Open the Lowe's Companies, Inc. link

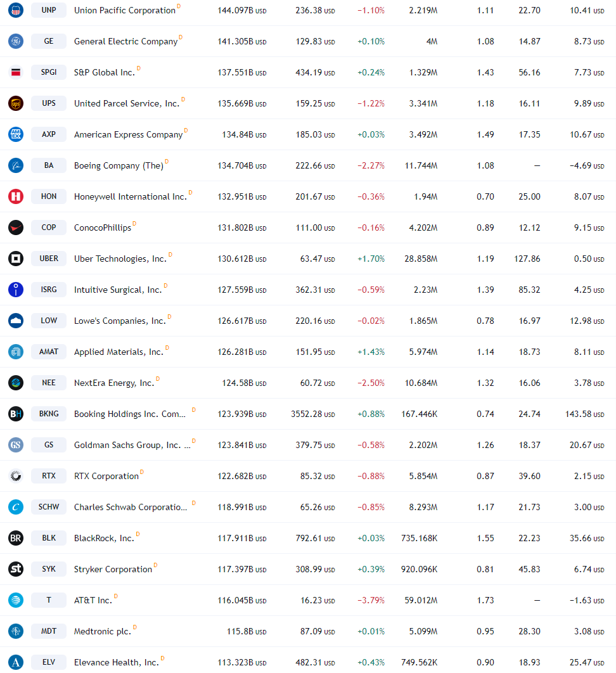pyautogui.click(x=120, y=321)
